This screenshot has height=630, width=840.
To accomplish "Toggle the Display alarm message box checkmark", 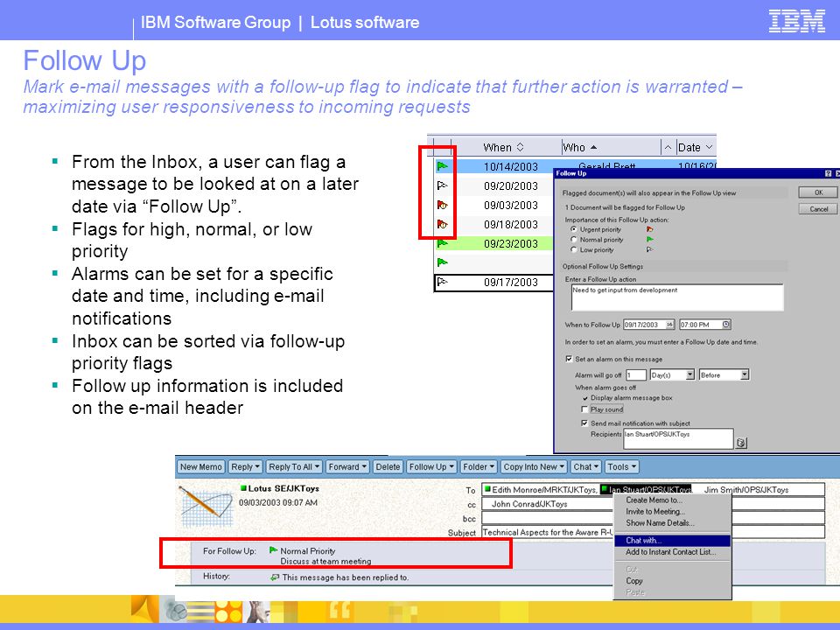I will pos(585,398).
